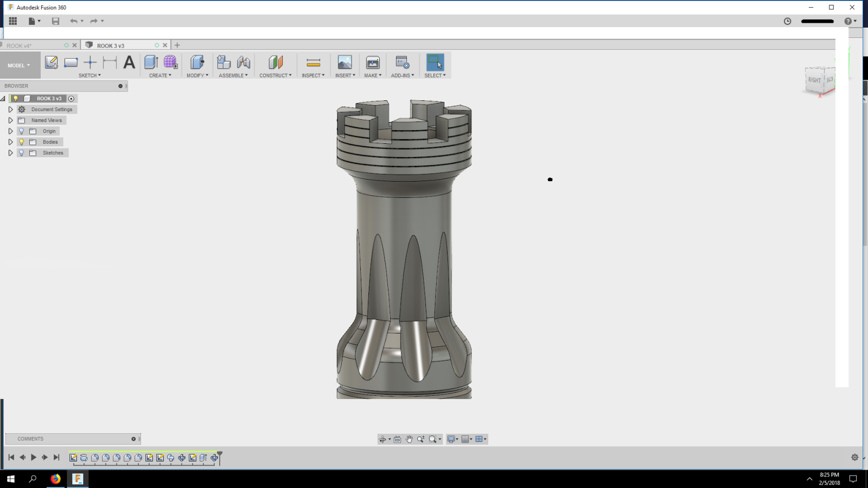The width and height of the screenshot is (868, 488).
Task: Click the Measure icon in Inspect
Action: (x=313, y=62)
